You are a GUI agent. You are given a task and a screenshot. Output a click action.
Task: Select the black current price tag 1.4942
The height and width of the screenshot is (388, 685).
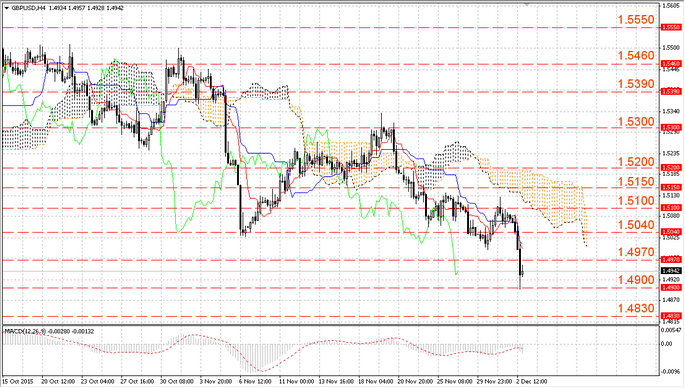(671, 271)
